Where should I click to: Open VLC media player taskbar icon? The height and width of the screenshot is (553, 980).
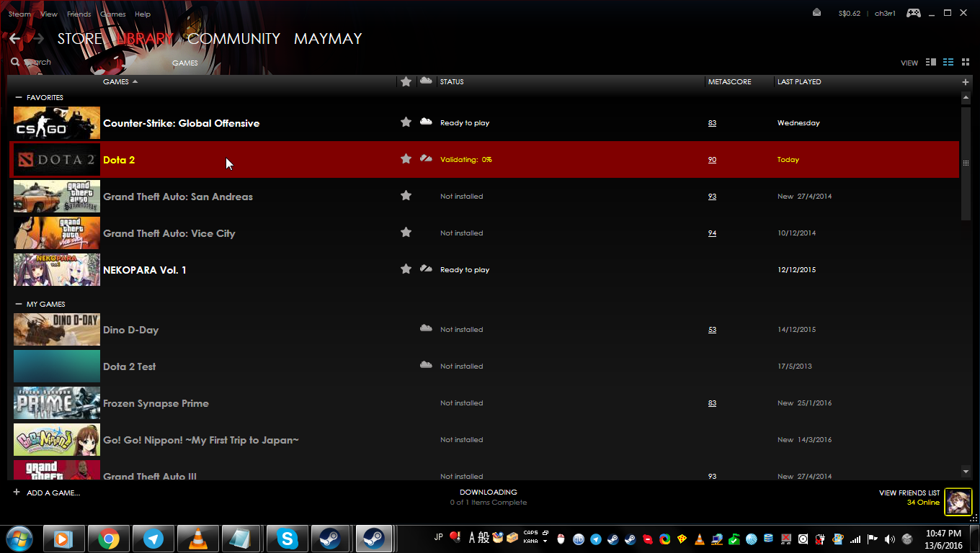pos(198,539)
